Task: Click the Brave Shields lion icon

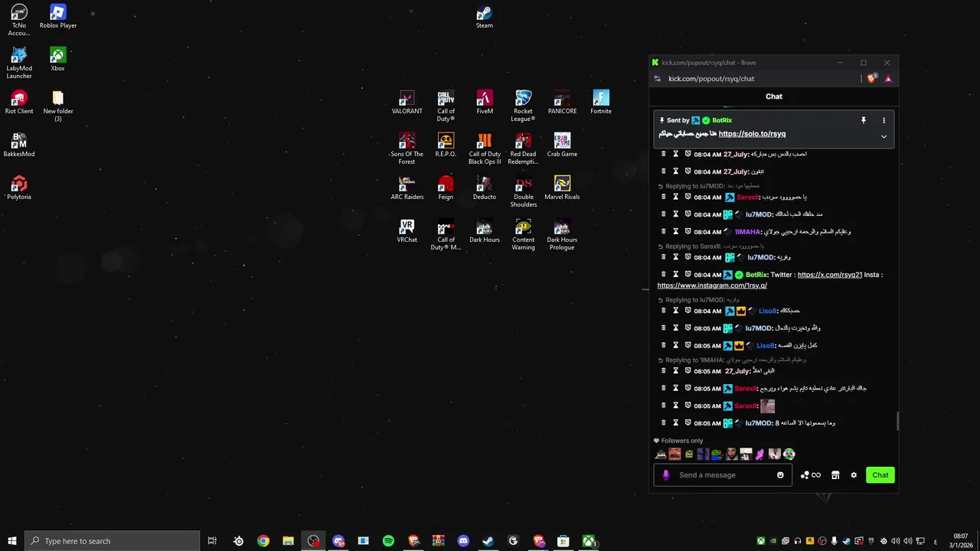Action: click(x=872, y=79)
